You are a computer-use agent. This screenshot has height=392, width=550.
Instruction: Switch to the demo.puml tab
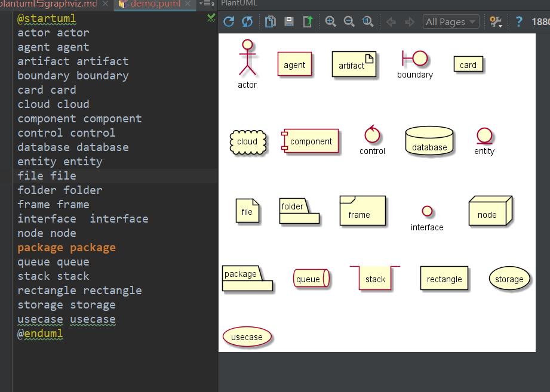(154, 4)
